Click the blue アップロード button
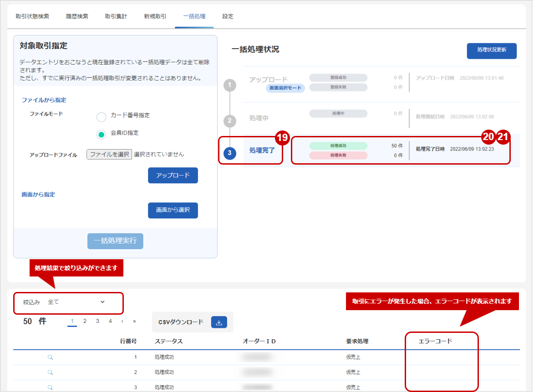Screen dimensions: 544x392 (x=173, y=176)
